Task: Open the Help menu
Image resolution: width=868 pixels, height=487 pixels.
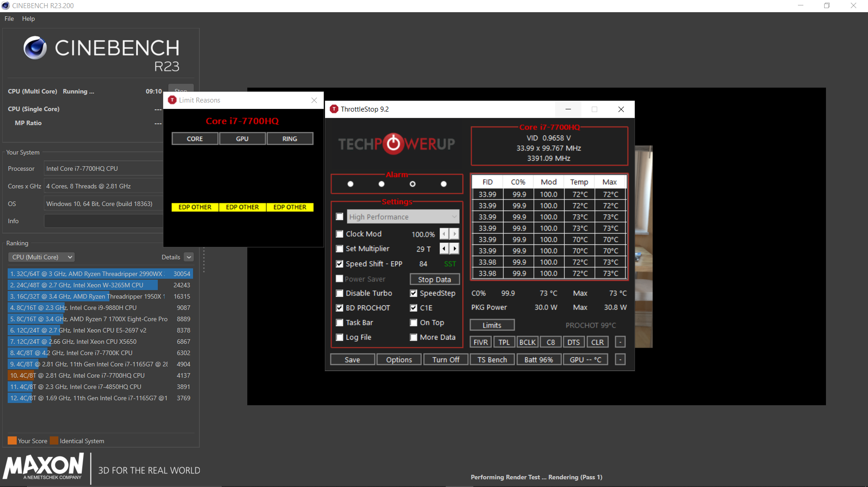Action: tap(28, 19)
